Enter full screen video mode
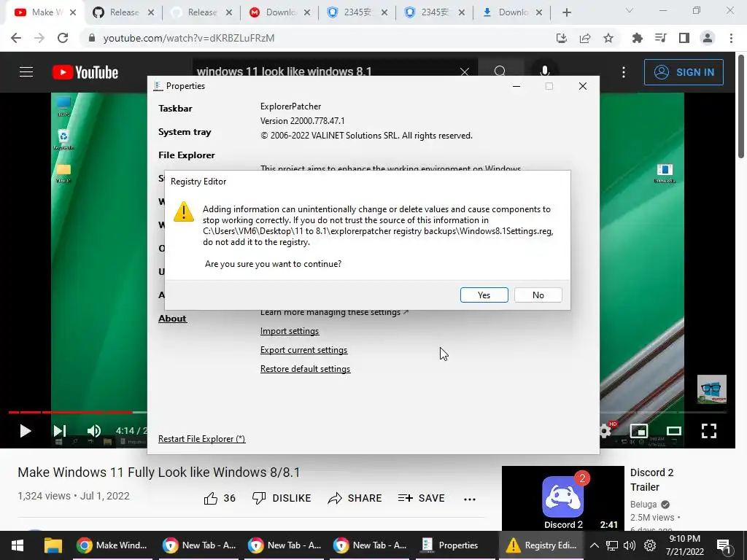The image size is (747, 560). pos(709,431)
